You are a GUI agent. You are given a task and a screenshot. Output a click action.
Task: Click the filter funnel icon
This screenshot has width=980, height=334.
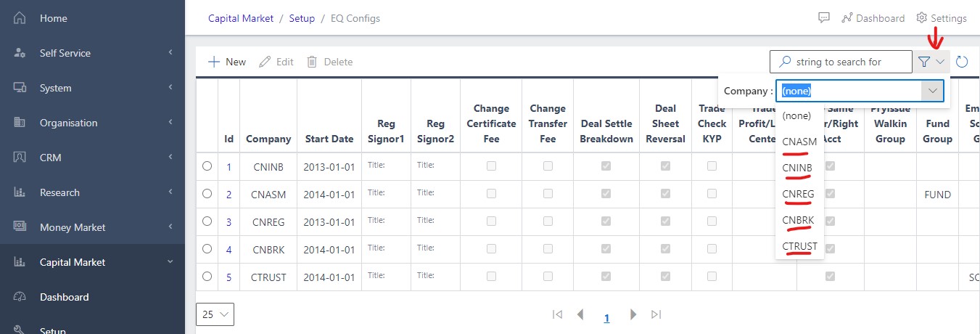coord(923,62)
